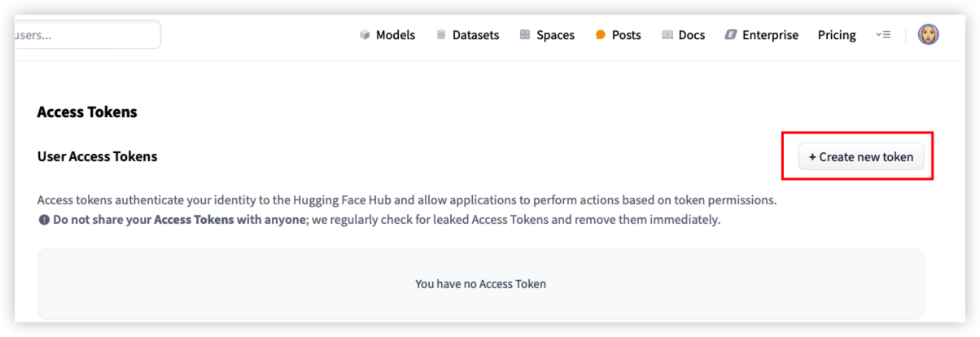The width and height of the screenshot is (980, 337).
Task: Go to Models via its text label
Action: pyautogui.click(x=396, y=35)
